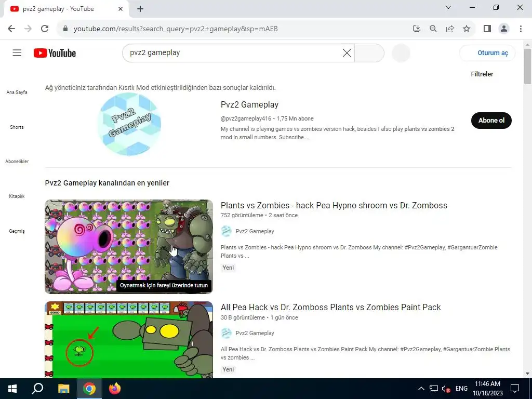532x399 pixels.
Task: Open the Windows Start menu
Action: (12, 389)
